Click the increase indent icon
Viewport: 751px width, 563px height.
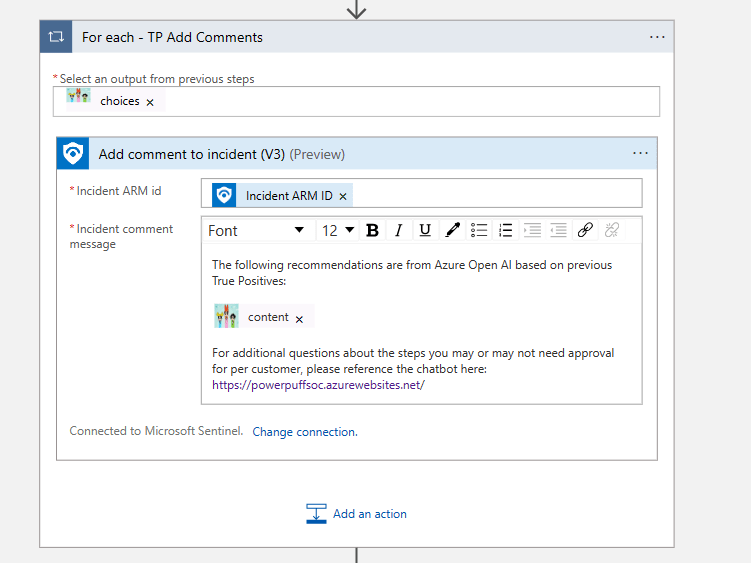532,230
